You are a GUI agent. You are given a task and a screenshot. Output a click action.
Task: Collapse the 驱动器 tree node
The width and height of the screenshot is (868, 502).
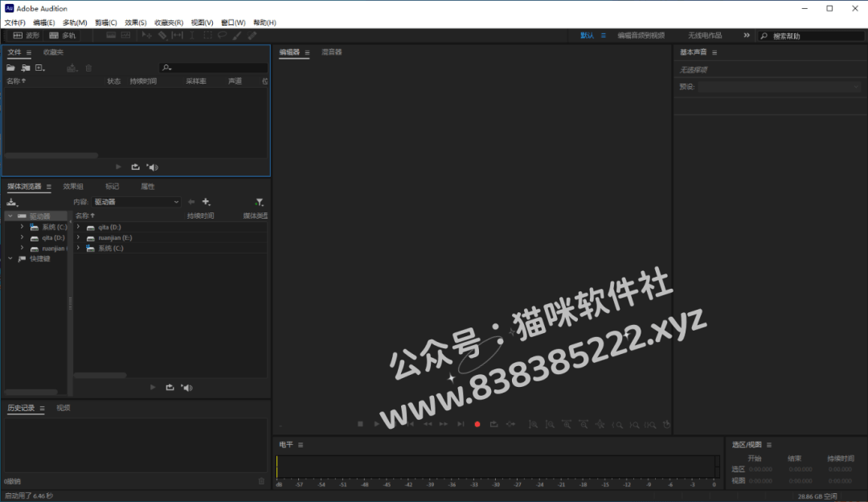point(10,216)
